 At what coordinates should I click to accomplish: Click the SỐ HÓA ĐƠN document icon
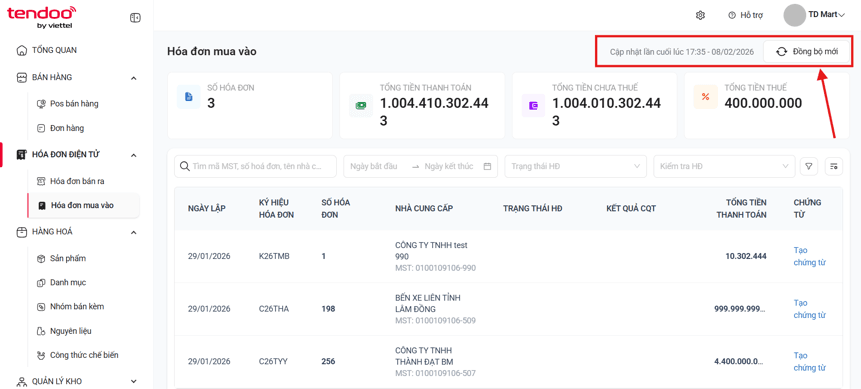pos(188,97)
